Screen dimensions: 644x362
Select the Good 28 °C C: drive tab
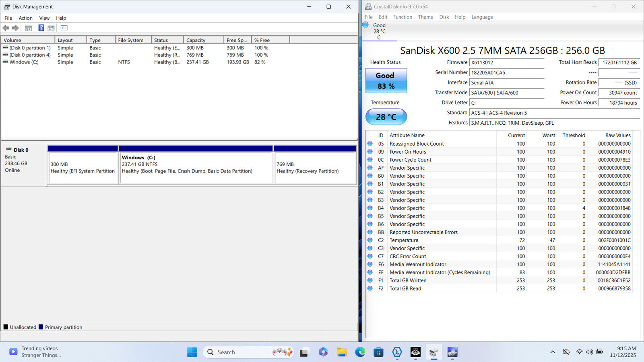pyautogui.click(x=379, y=31)
